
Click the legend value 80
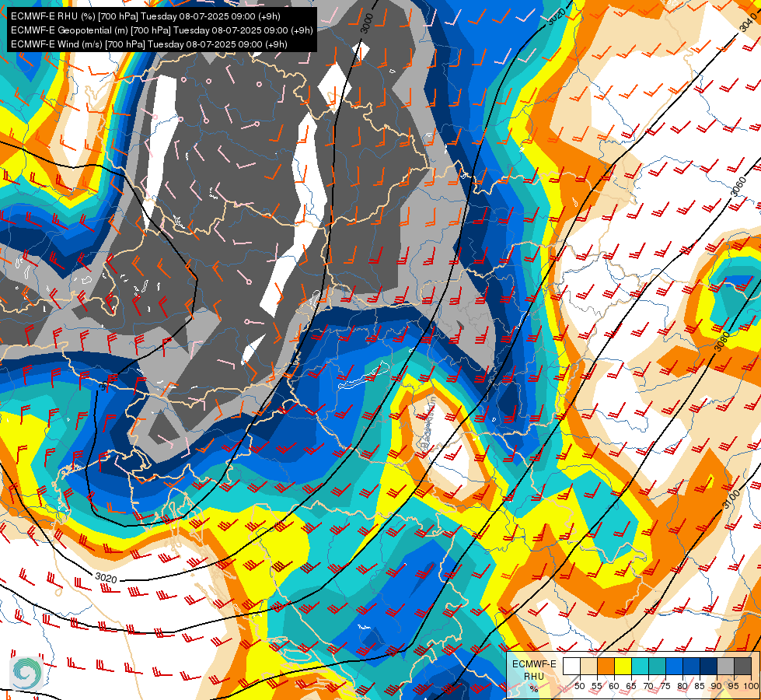tap(682, 686)
